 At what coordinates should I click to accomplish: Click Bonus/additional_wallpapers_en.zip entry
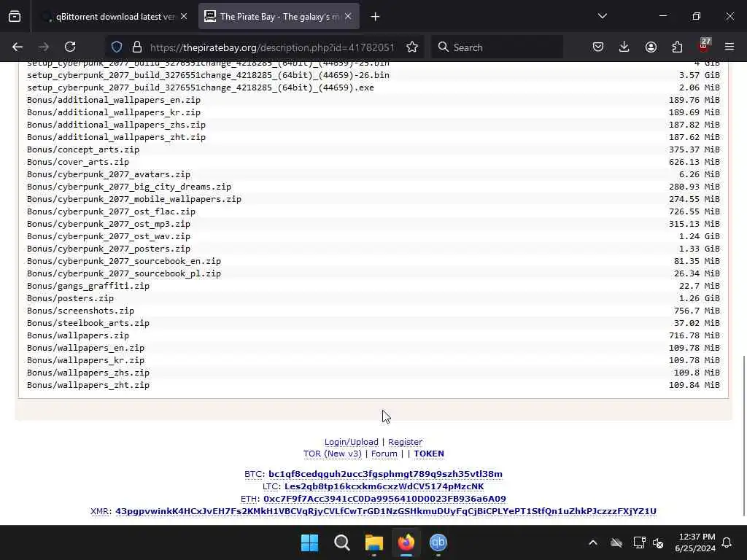114,100
